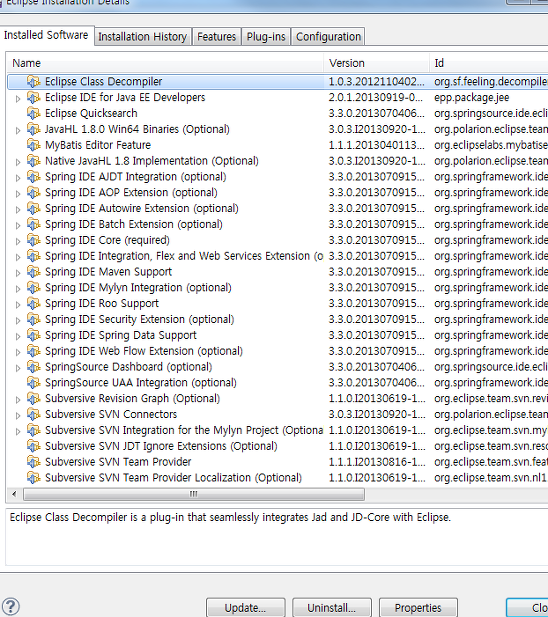Viewport: 548px width, 617px height.
Task: Select the MyBatis Editor Feature row name
Action: click(98, 145)
